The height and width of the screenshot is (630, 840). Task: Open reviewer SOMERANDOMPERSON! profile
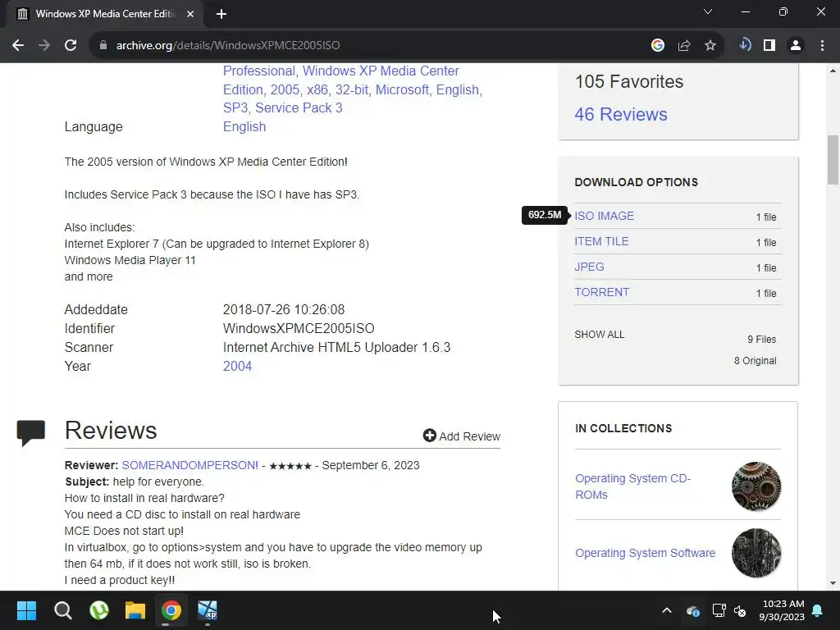[x=190, y=465]
